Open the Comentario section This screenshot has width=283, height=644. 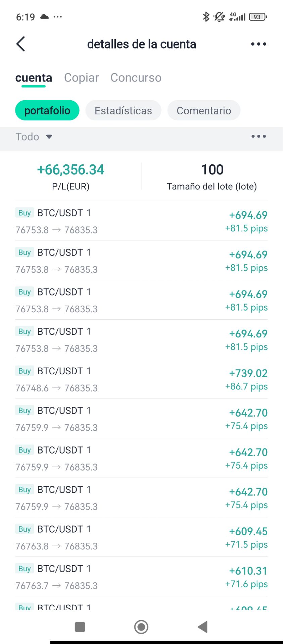(x=204, y=110)
